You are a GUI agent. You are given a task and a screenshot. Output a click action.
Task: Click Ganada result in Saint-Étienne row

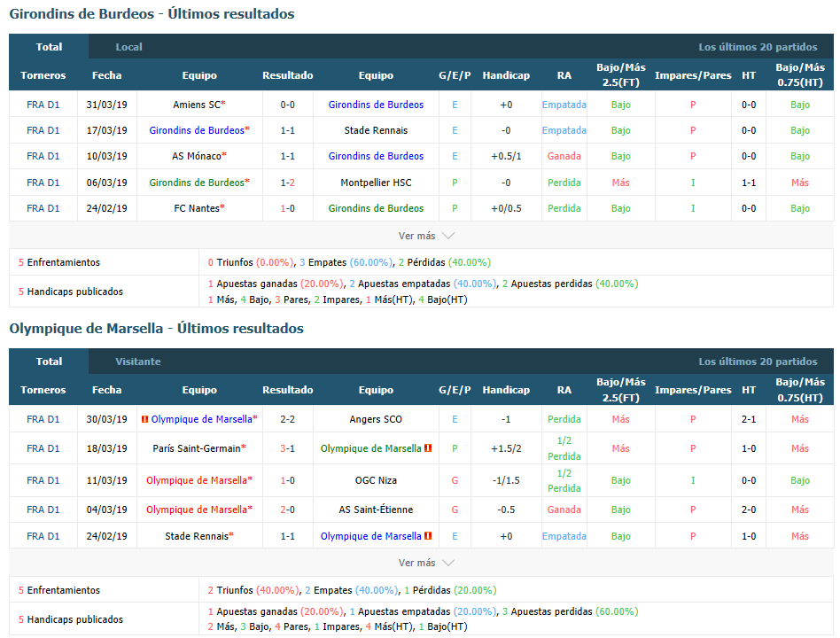pyautogui.click(x=564, y=510)
